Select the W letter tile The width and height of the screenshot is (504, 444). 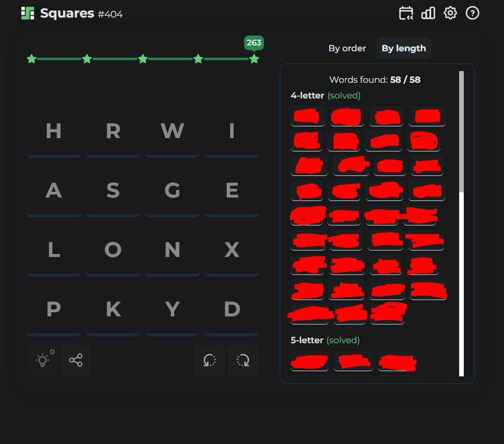(172, 131)
